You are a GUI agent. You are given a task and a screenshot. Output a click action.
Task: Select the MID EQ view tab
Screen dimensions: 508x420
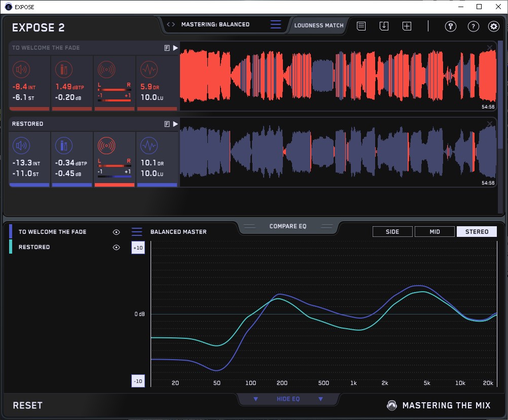[434, 232]
